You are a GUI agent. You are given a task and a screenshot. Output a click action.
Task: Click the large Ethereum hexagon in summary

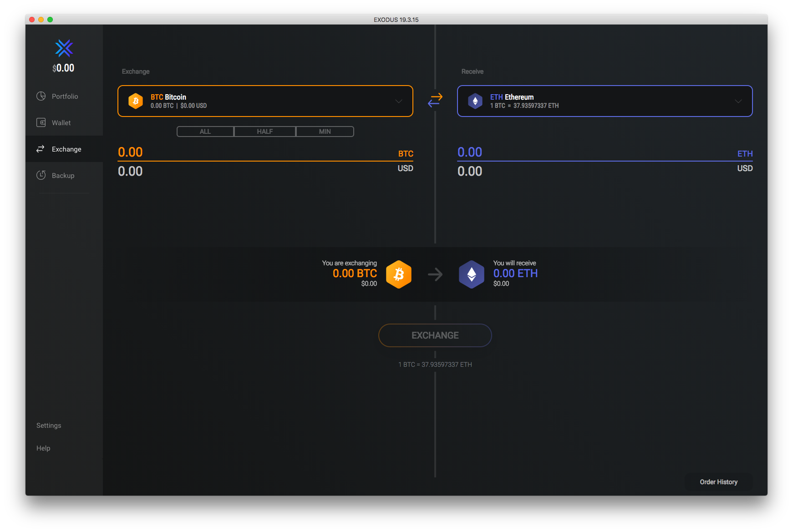(472, 274)
